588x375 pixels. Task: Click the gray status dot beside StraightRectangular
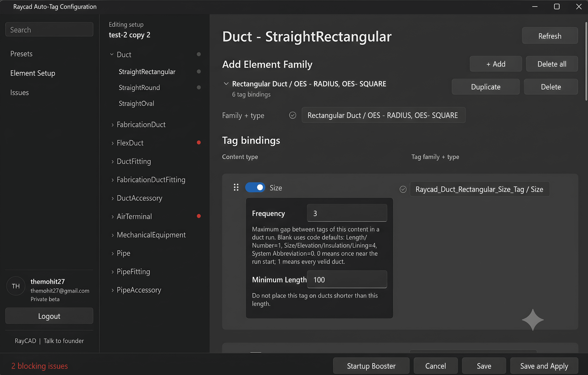[199, 72]
